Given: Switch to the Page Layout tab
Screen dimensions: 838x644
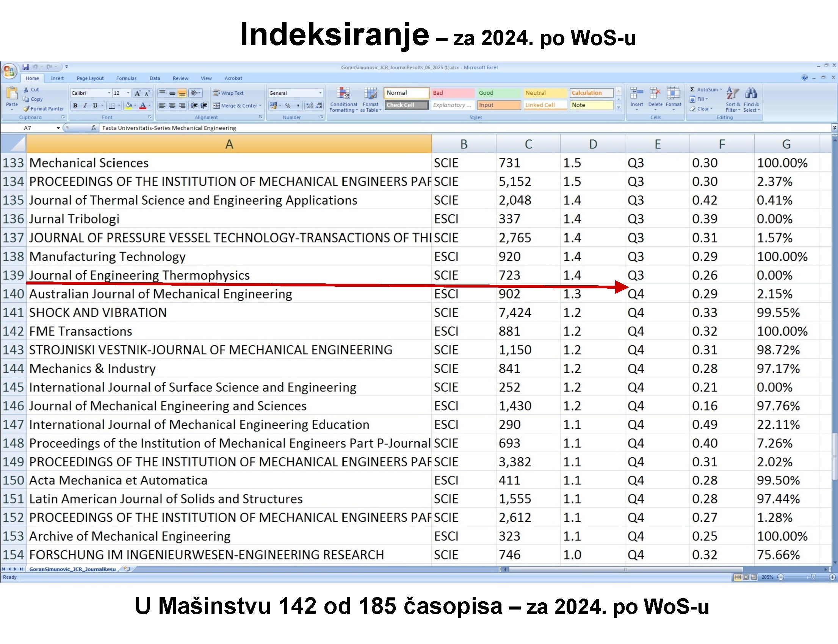Looking at the screenshot, I should click(x=90, y=78).
